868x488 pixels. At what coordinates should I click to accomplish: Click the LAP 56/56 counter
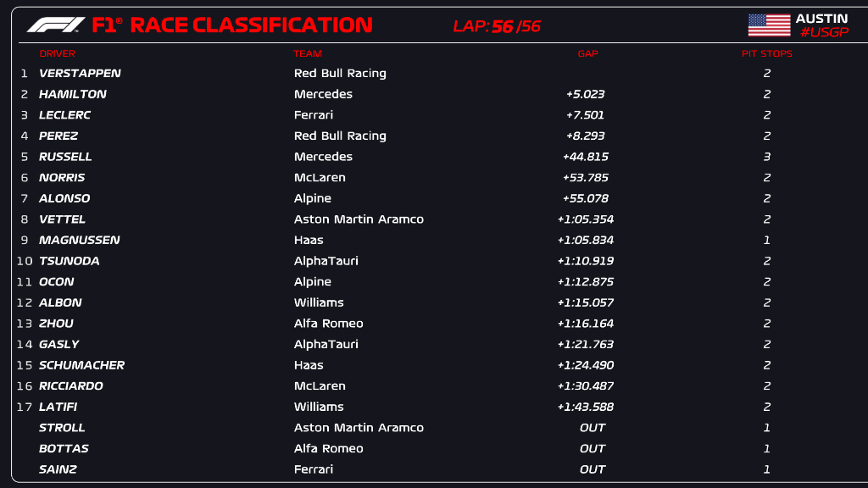coord(498,24)
